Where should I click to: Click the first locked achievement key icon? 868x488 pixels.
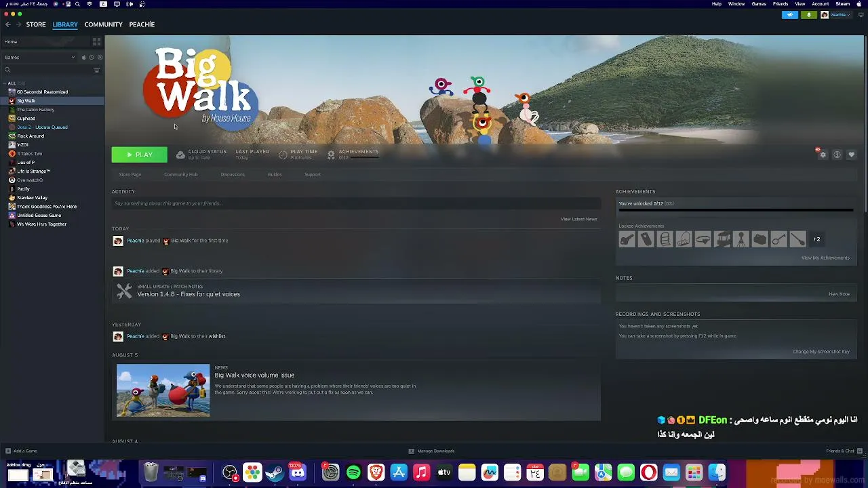(627, 239)
